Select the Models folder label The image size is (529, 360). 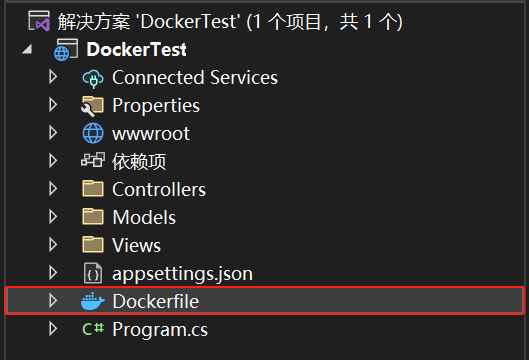coord(144,217)
